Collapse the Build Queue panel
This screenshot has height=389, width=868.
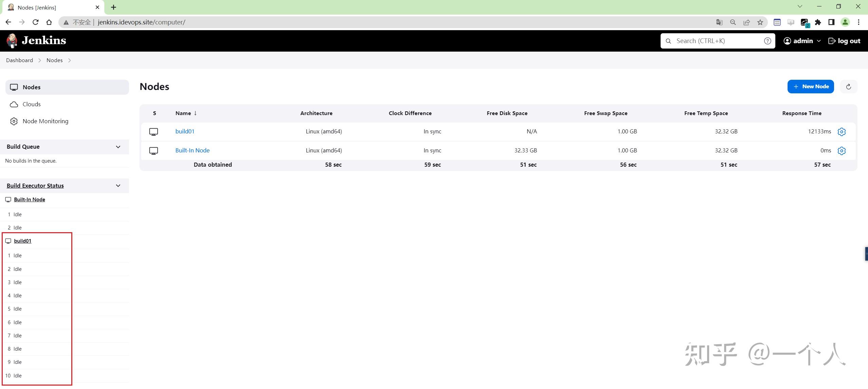coord(118,147)
